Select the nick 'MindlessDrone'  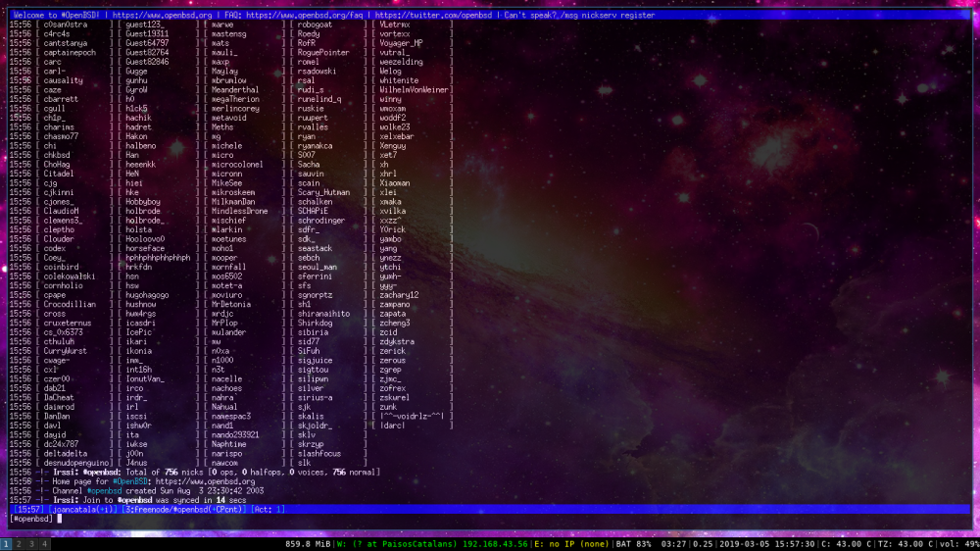click(x=239, y=212)
